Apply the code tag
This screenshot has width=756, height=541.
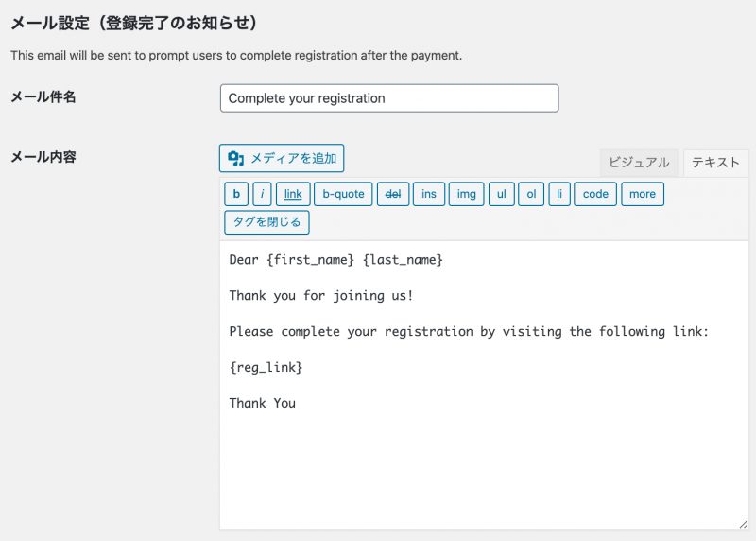tap(595, 194)
